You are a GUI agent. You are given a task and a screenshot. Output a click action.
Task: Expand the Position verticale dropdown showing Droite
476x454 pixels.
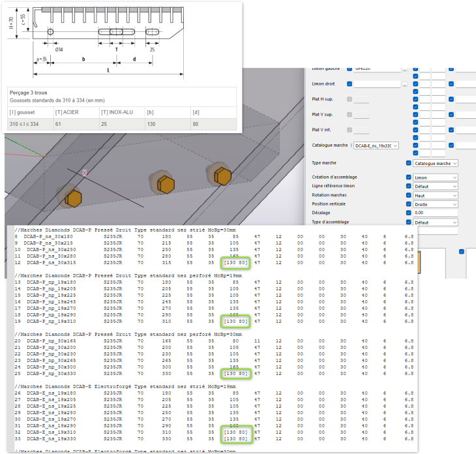pos(436,204)
